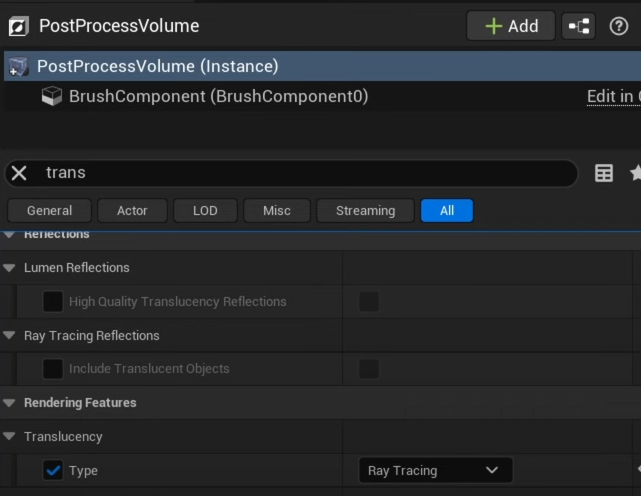Collapse the Ray Tracing Reflections section
641x496 pixels.
[10, 336]
